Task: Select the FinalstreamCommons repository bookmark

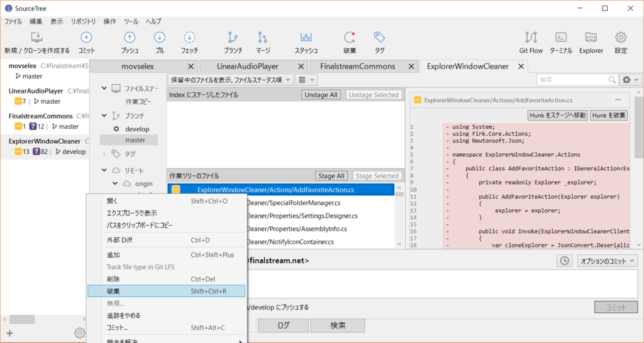Action: [45, 121]
